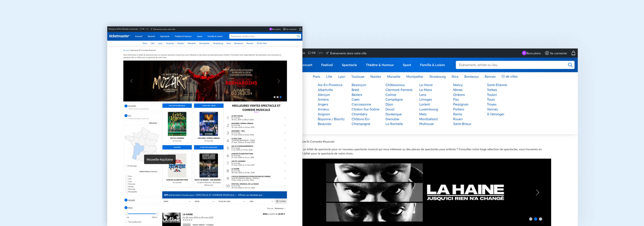Select highlighted Nouvelle-Aquitaine region on map
This screenshot has height=226, width=644.
(x=138, y=151)
